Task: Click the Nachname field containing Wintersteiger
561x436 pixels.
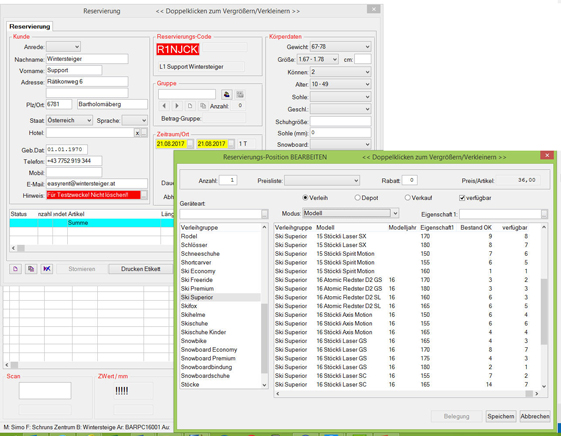Action: (87, 59)
